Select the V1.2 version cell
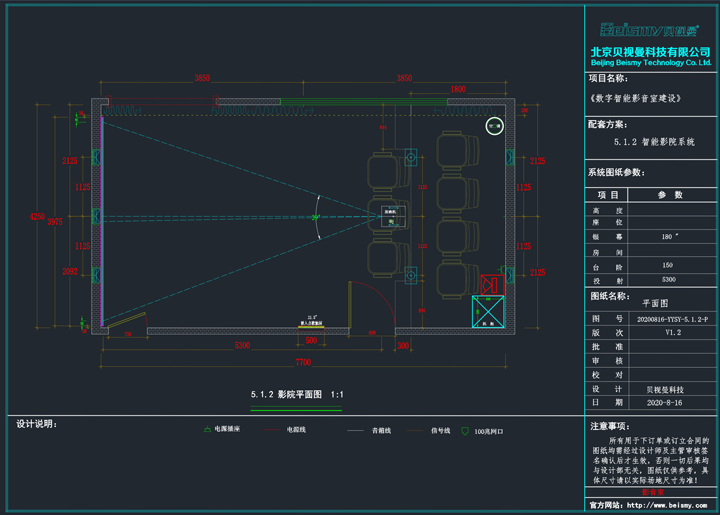 (672, 333)
